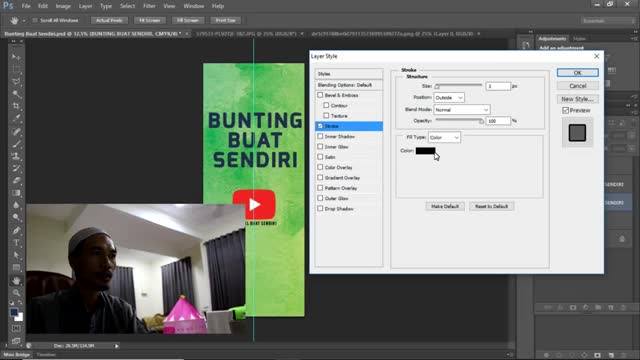640x360 pixels.
Task: Switch to the Adjustments panel tab
Action: (x=552, y=39)
